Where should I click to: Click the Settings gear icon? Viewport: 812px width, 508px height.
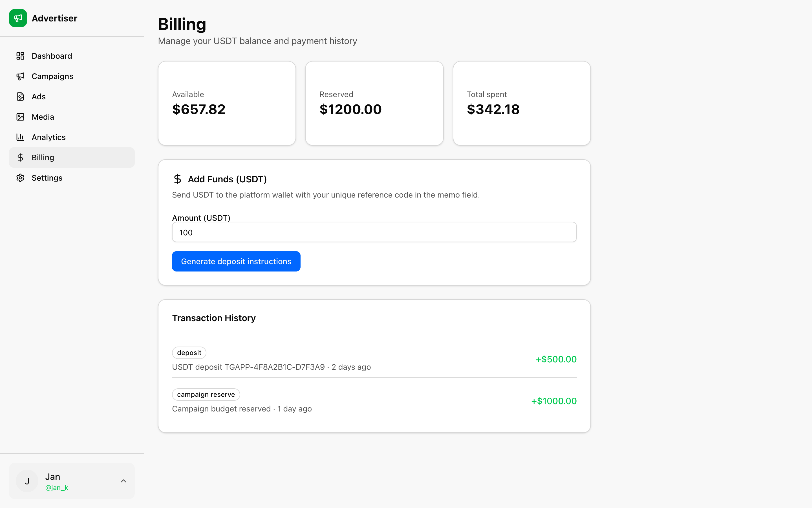(20, 178)
